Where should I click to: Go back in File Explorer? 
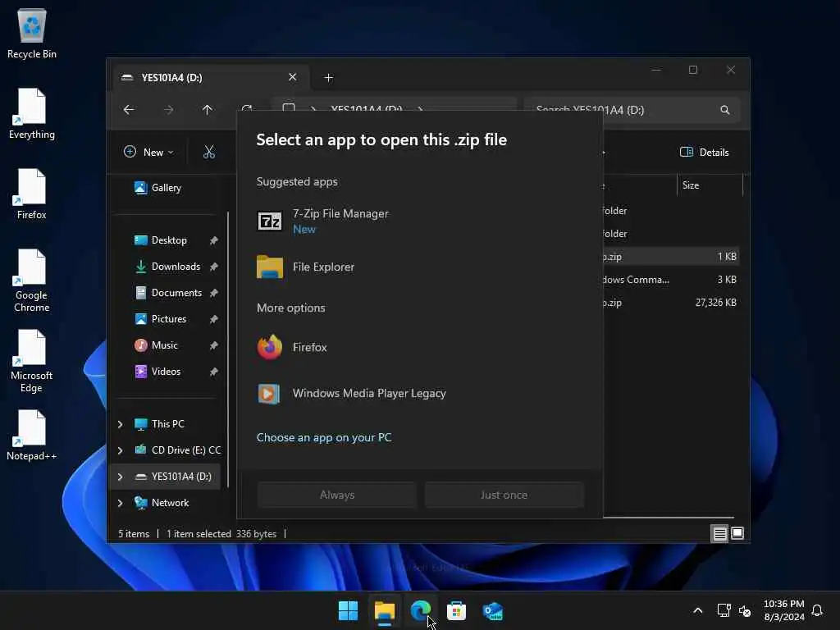point(129,110)
